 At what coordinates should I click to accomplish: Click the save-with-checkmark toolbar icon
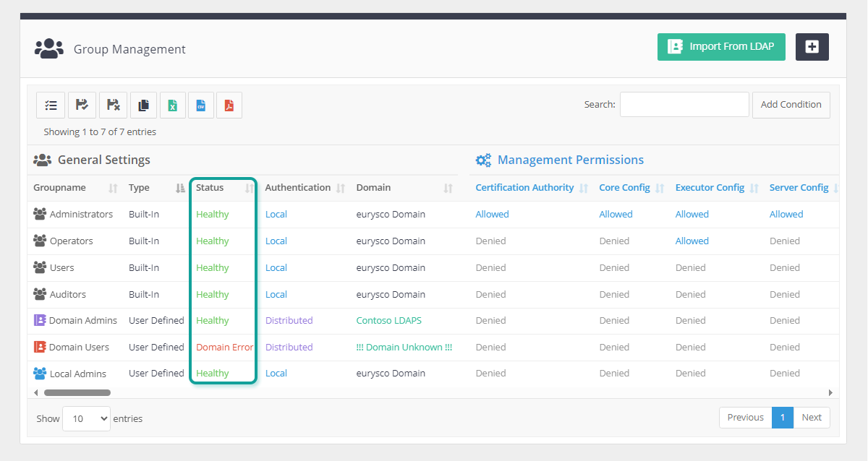point(82,105)
